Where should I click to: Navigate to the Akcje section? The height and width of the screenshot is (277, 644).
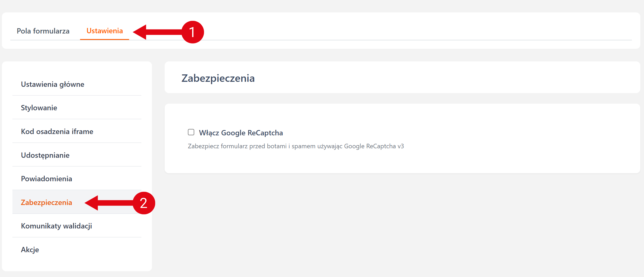click(x=30, y=250)
